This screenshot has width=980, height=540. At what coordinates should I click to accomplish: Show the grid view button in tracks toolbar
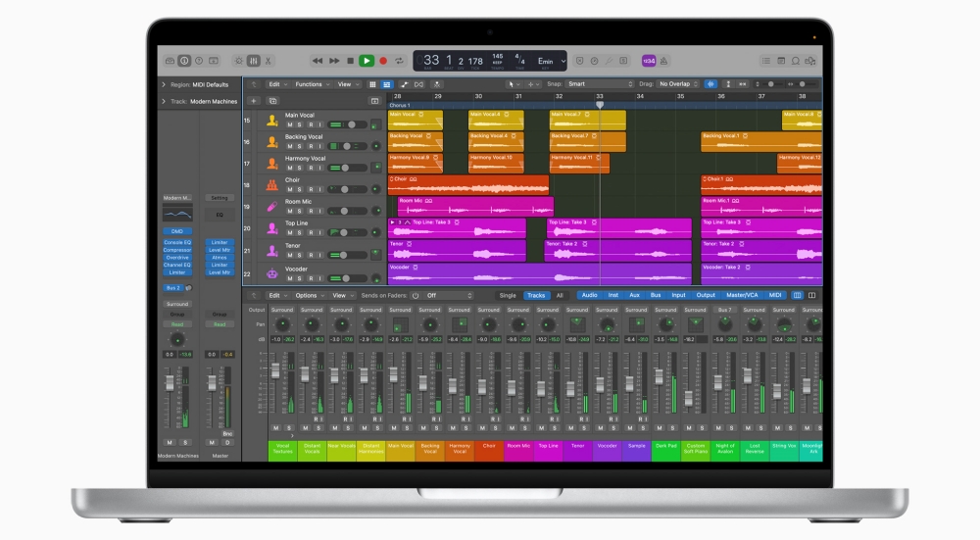point(372,83)
